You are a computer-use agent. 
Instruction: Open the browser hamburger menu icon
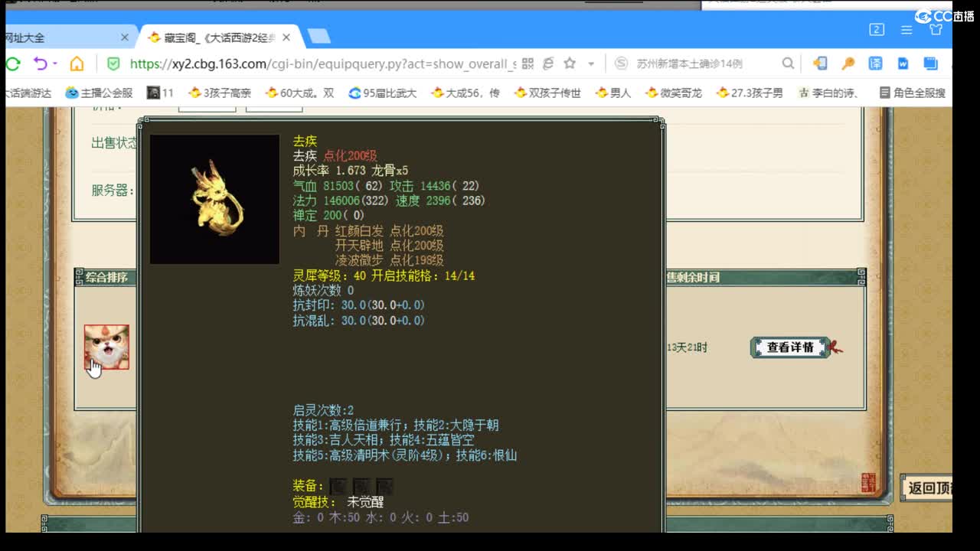coord(906,30)
